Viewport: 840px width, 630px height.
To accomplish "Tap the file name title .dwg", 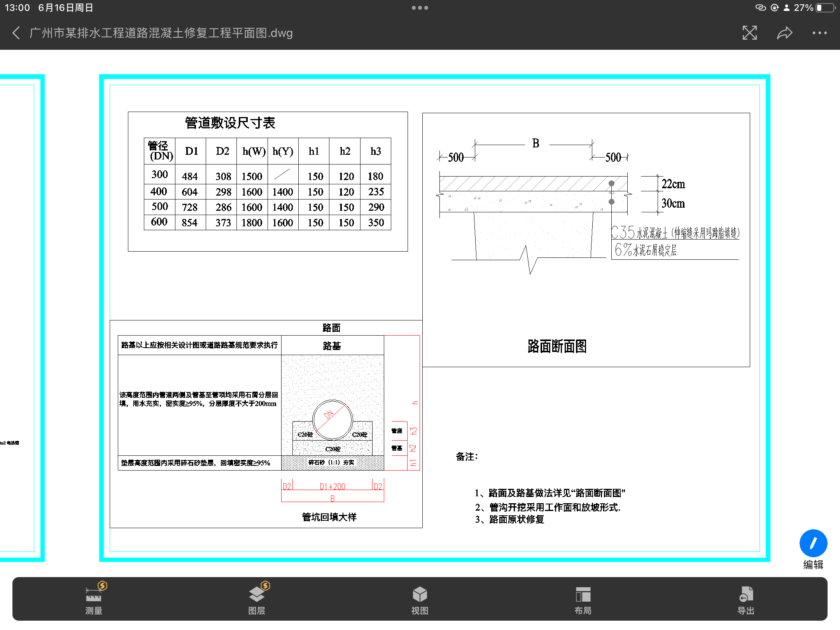I will pos(161,33).
